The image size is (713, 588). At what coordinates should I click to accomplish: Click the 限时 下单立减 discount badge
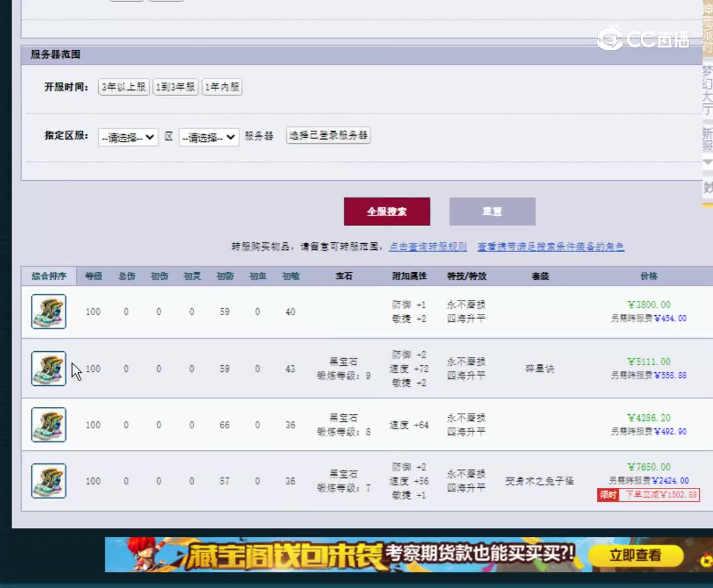point(648,494)
